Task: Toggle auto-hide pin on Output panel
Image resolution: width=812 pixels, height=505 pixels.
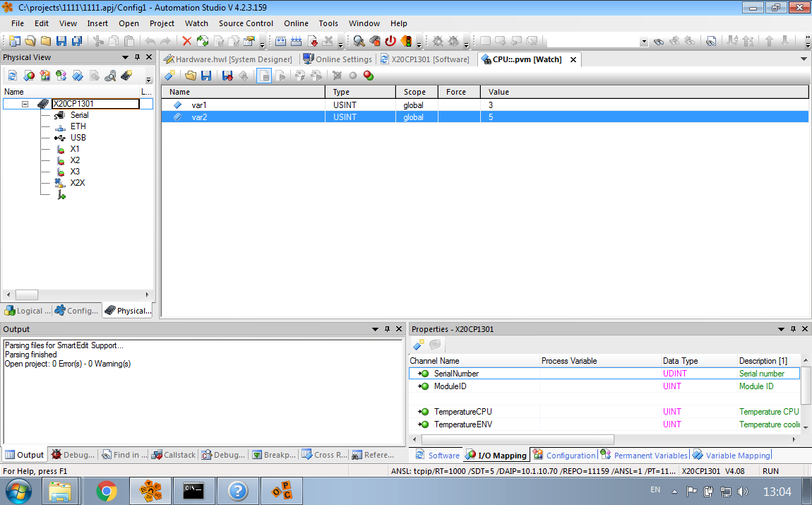Action: coord(387,329)
